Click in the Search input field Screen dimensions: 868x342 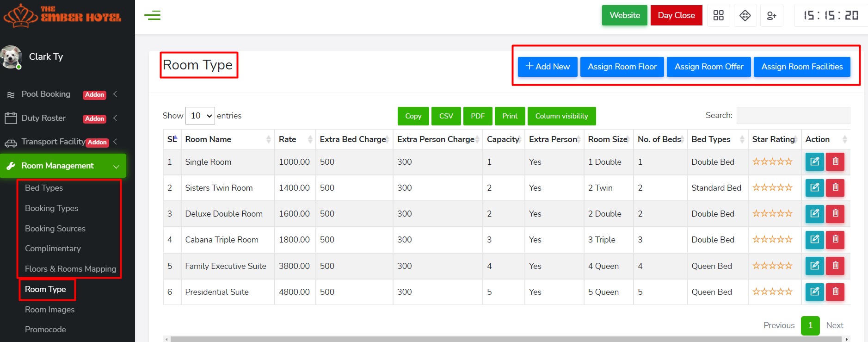tap(793, 116)
